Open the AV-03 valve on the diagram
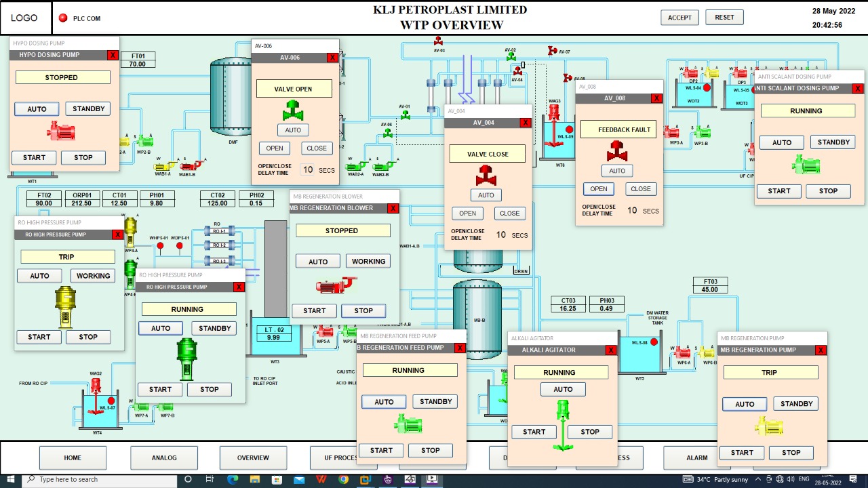Image resolution: width=868 pixels, height=488 pixels. click(x=439, y=41)
